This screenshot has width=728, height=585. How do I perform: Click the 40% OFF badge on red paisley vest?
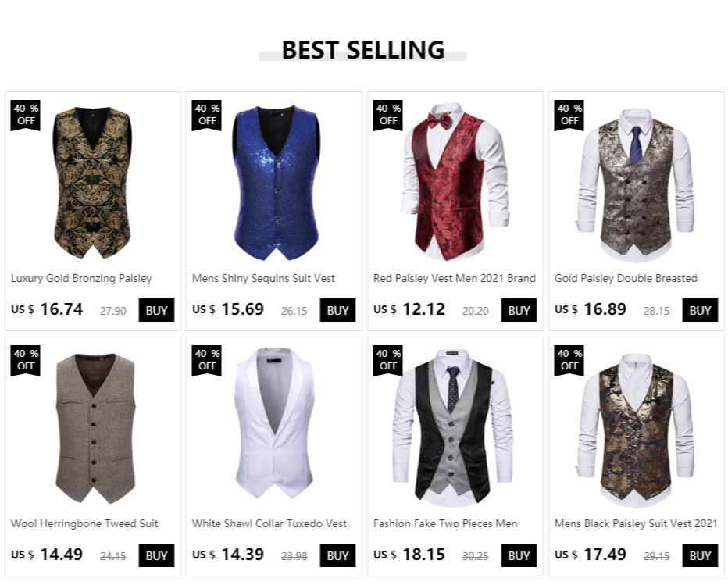pyautogui.click(x=387, y=115)
